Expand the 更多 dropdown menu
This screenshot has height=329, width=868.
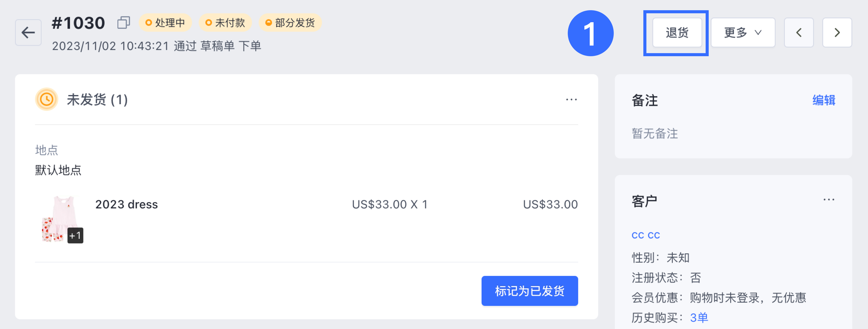coord(743,33)
